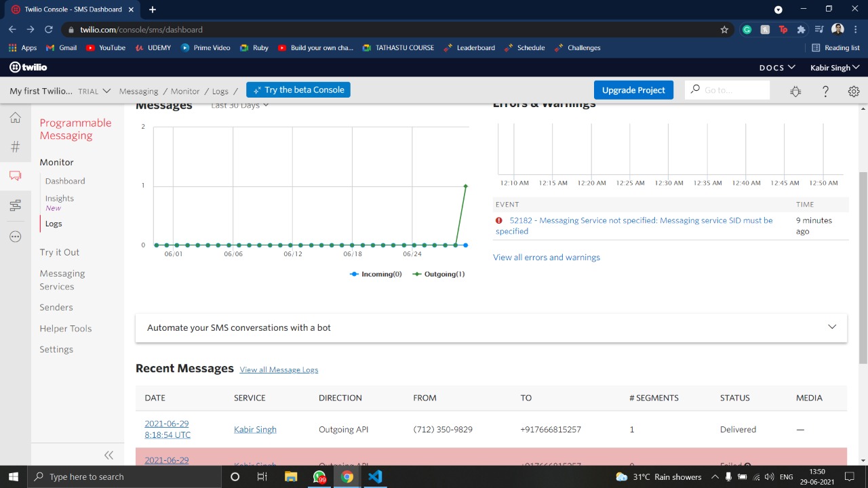Screen dimensions: 868x488
Task: Open Phone Numbers hash icon in rail
Action: (x=15, y=147)
